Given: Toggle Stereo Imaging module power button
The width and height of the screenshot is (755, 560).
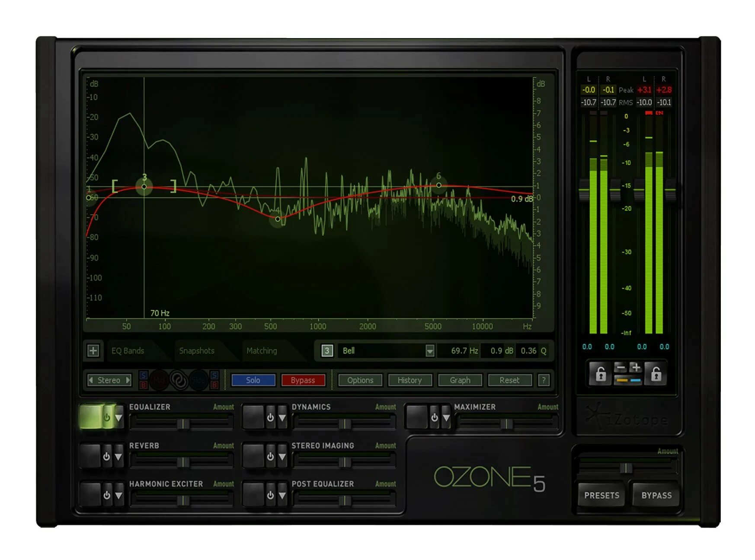Looking at the screenshot, I should pyautogui.click(x=270, y=456).
